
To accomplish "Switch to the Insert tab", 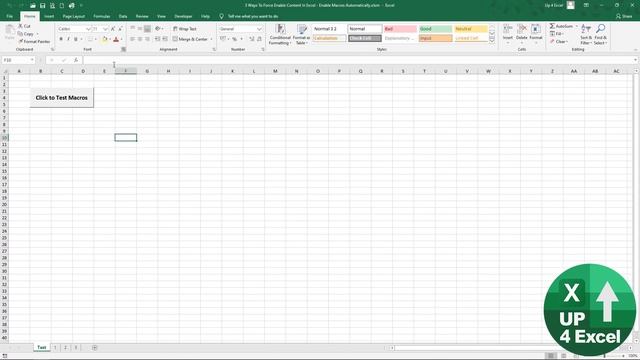I will coord(49,16).
